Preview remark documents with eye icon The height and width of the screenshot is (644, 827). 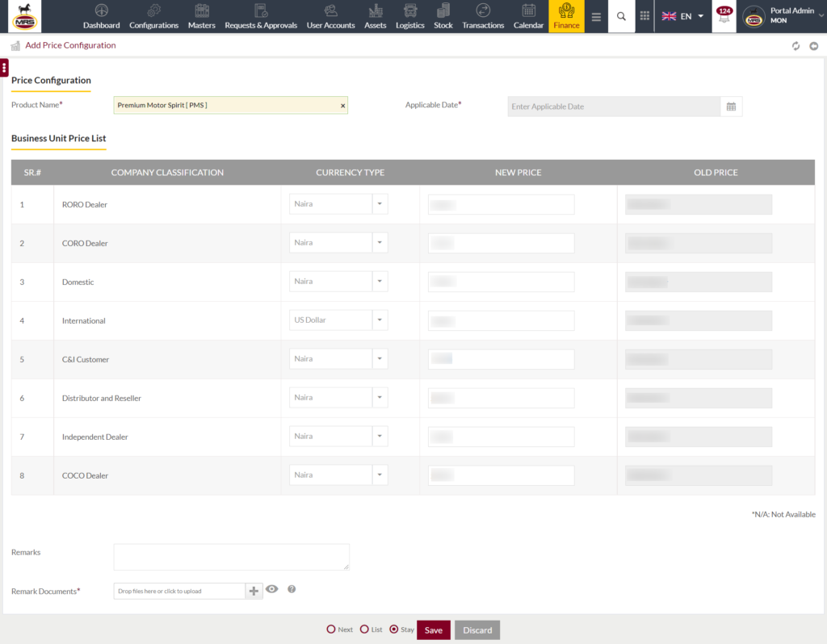coord(271,589)
